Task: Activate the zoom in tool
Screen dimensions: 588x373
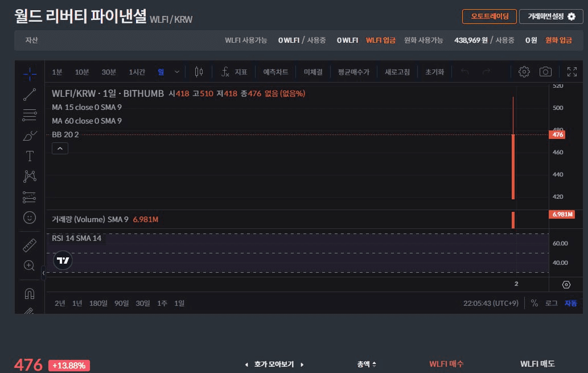Action: (30, 265)
